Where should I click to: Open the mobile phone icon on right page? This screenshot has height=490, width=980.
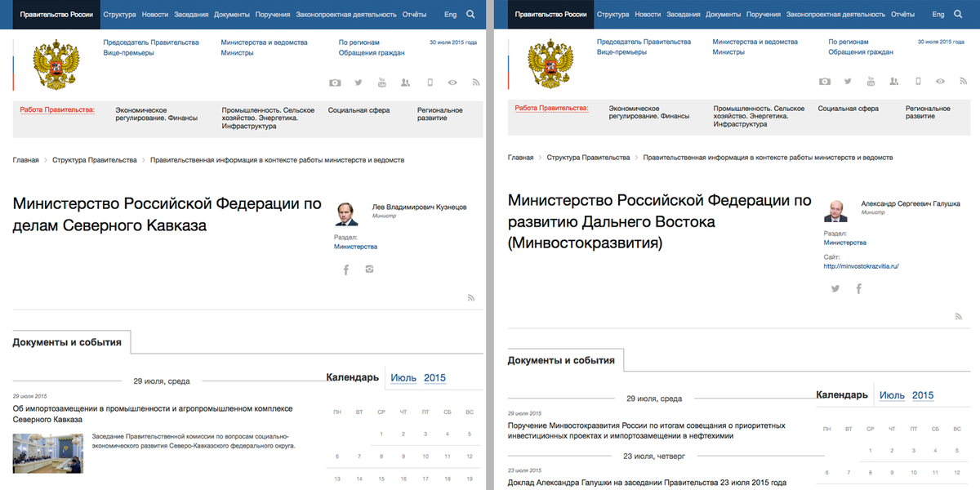coord(918,81)
